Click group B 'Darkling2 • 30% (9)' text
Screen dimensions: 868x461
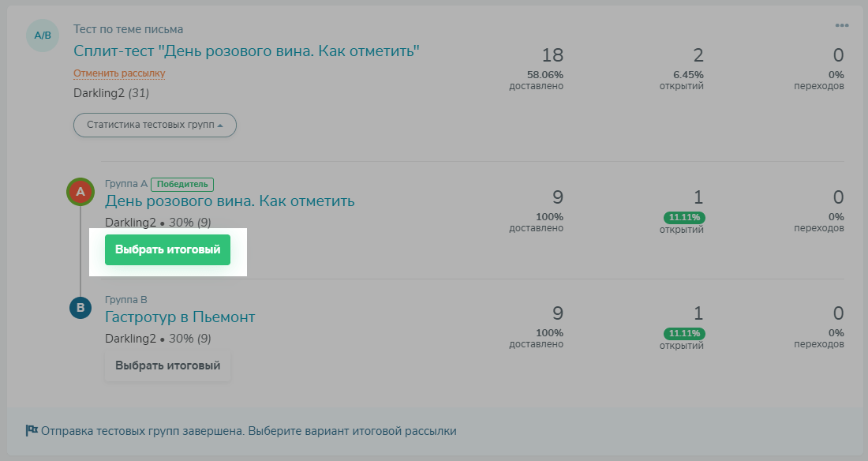click(158, 339)
